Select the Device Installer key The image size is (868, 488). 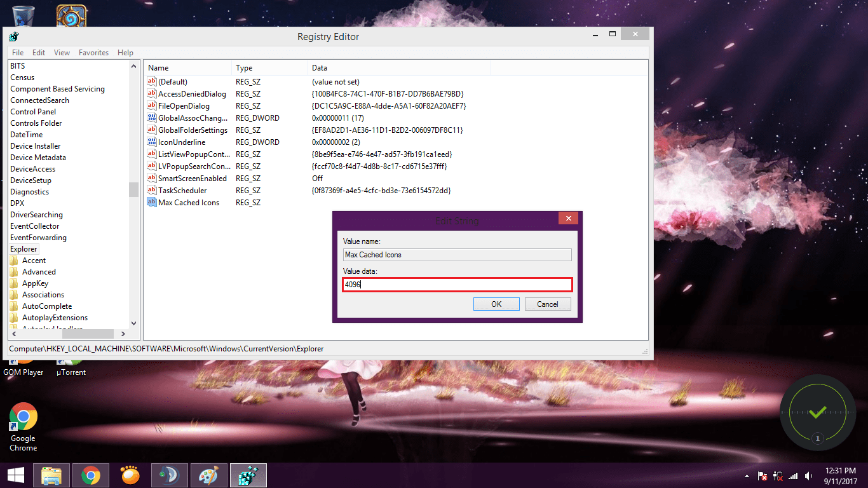[36, 146]
